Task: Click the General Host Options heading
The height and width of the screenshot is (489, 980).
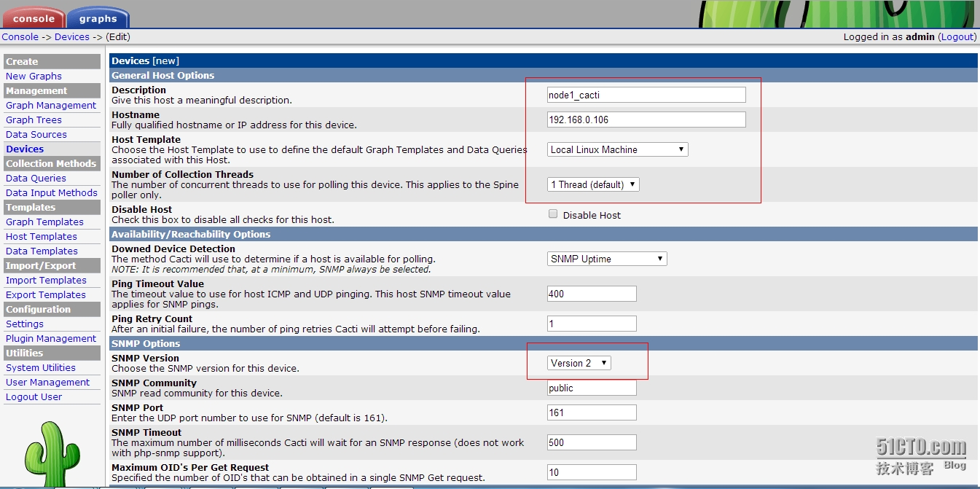Action: [163, 75]
